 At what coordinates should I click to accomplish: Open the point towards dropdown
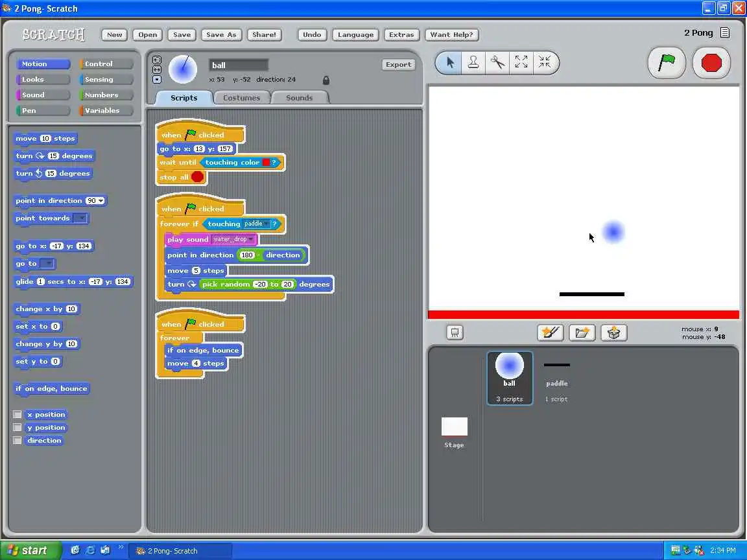click(81, 218)
